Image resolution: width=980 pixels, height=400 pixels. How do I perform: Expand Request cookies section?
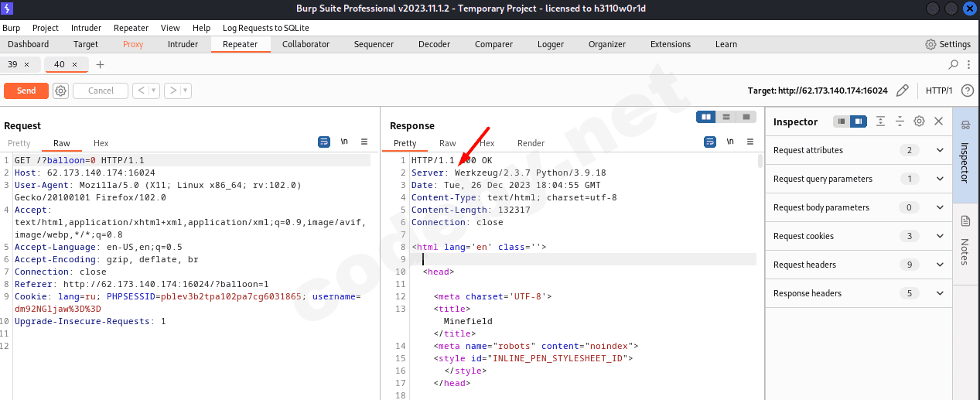click(x=940, y=236)
